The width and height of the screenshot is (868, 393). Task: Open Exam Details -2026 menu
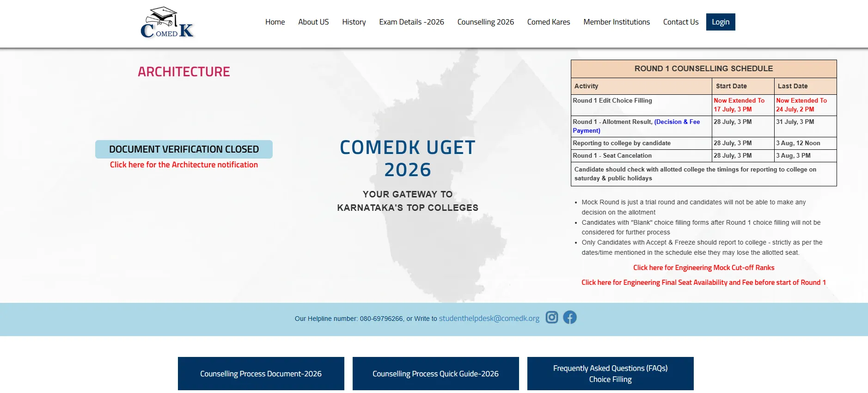(411, 22)
